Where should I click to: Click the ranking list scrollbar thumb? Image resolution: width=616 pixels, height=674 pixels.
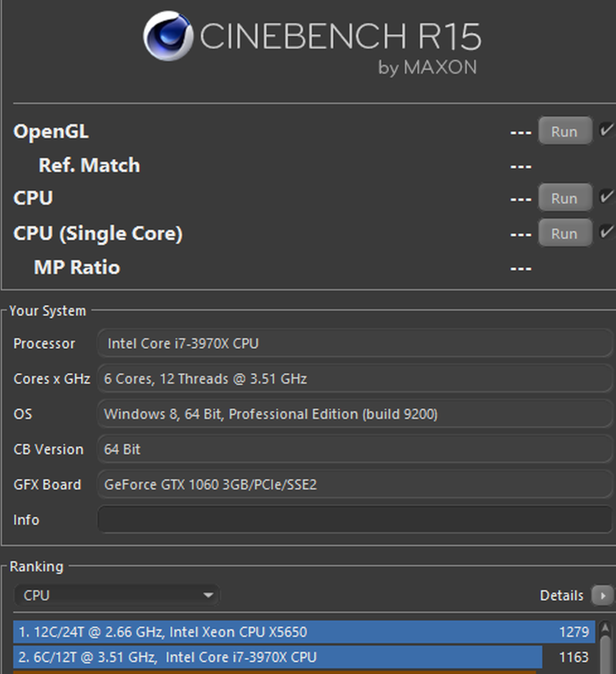pos(605,655)
